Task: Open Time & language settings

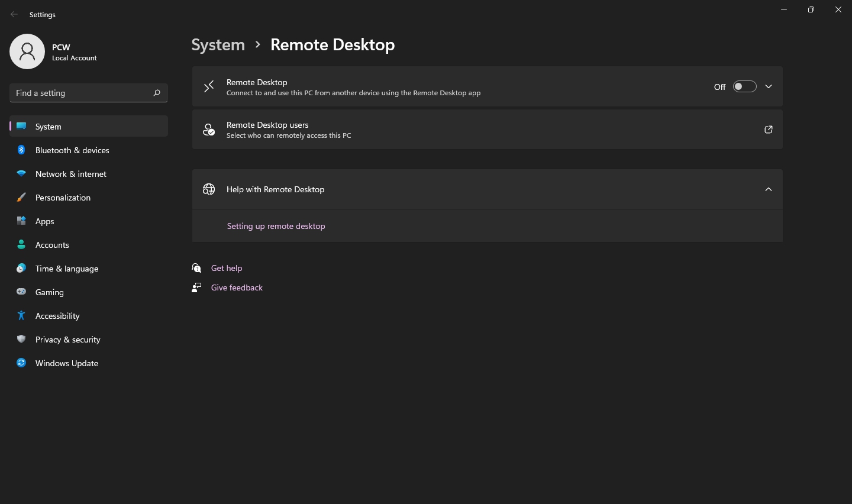Action: (66, 269)
